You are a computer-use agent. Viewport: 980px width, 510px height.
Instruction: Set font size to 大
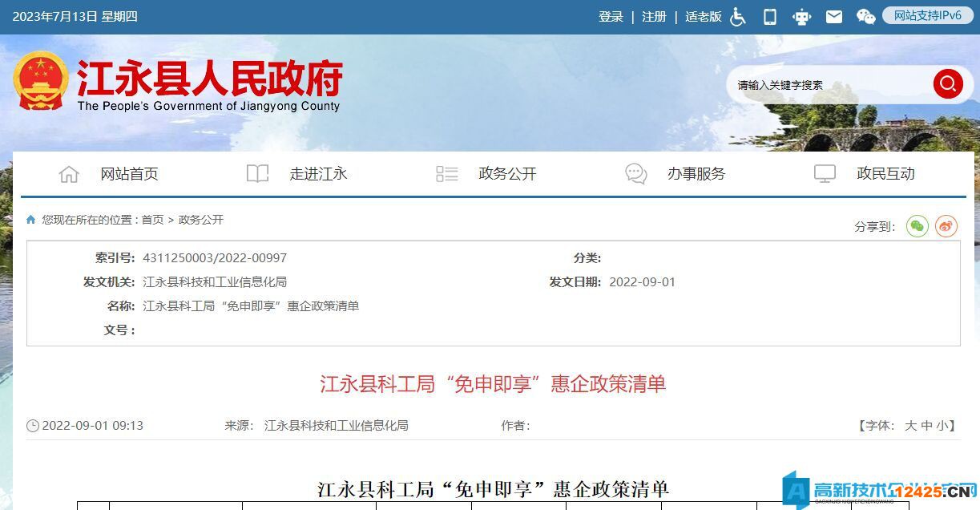click(x=910, y=426)
